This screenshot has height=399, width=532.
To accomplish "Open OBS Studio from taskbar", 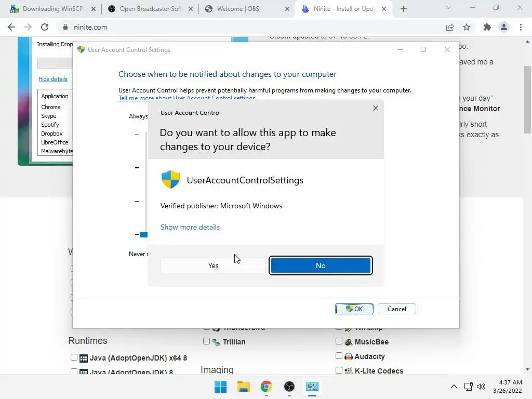I will coord(289,387).
